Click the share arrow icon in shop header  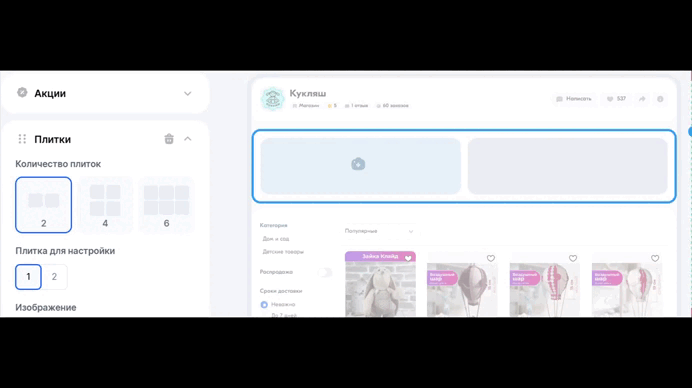(x=642, y=99)
